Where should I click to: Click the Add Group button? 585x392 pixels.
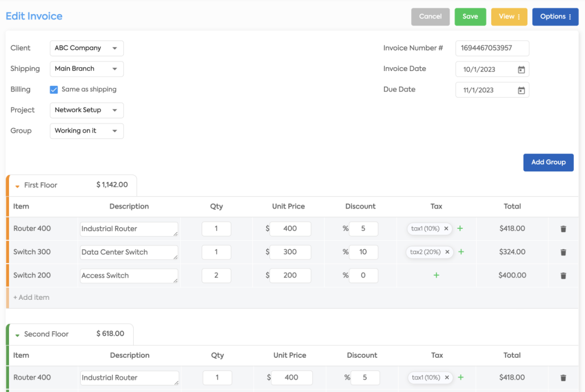tap(548, 162)
